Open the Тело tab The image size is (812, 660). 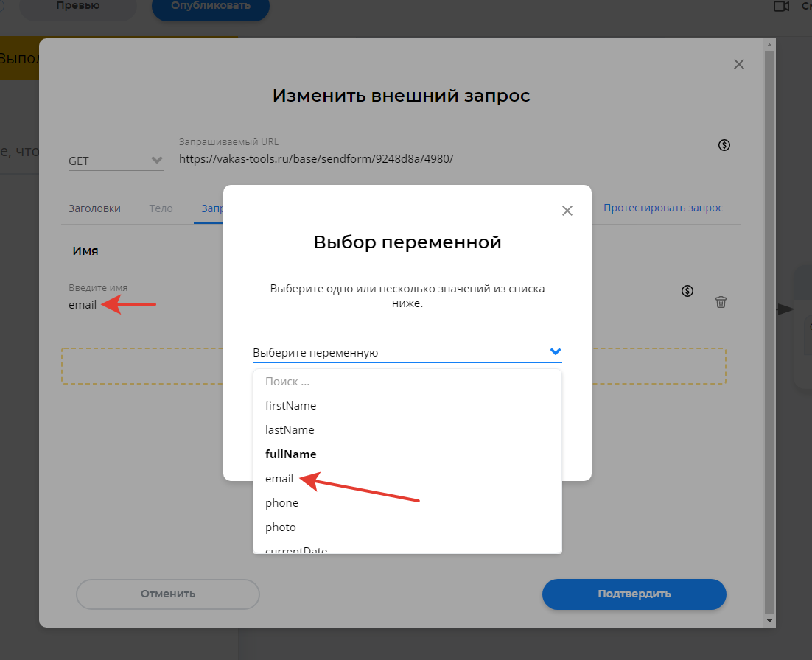tap(161, 208)
